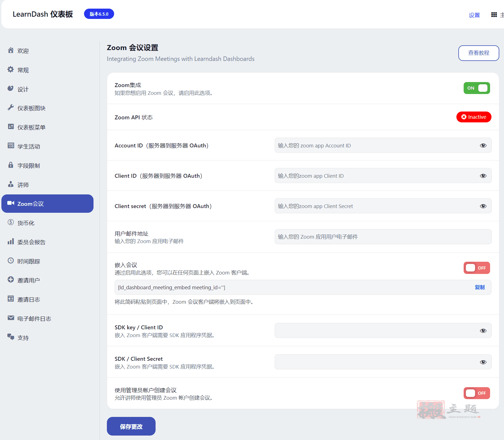Click the 版本6.5.0 badge
This screenshot has width=504, height=440.
99,14
